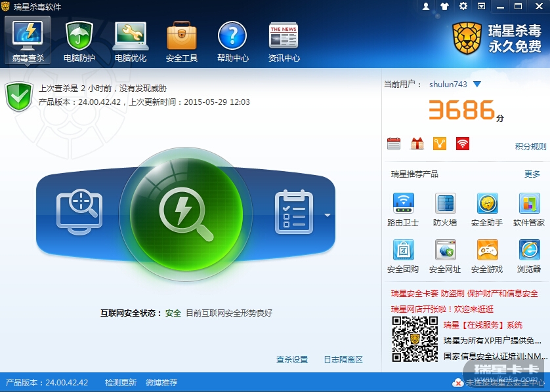Open 安全游戏 safe games product
Screen dimensions: 550x392
487,256
